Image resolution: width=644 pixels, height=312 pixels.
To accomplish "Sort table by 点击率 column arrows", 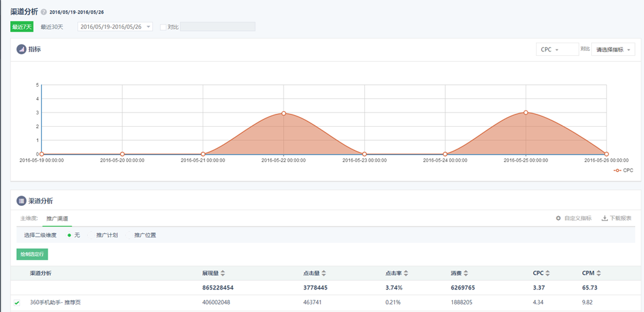I will (407, 273).
